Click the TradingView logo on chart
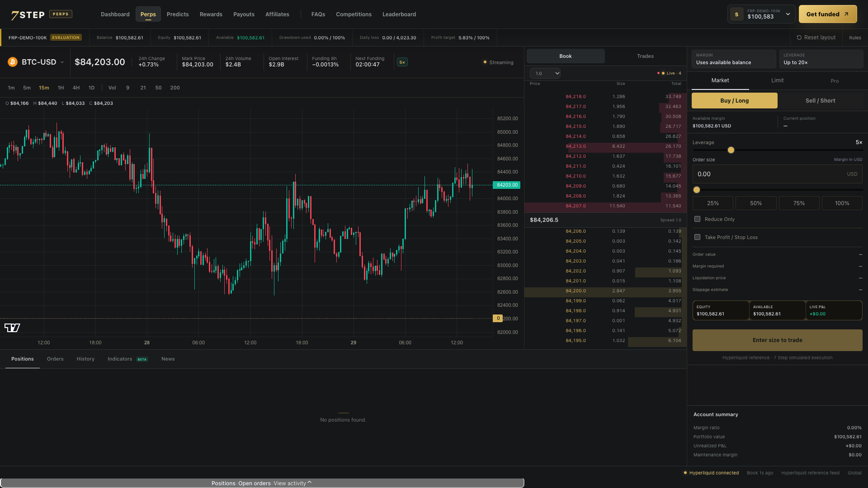 pyautogui.click(x=12, y=328)
